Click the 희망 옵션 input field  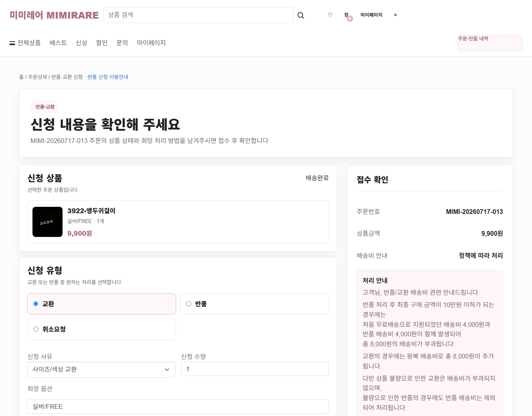[178, 406]
